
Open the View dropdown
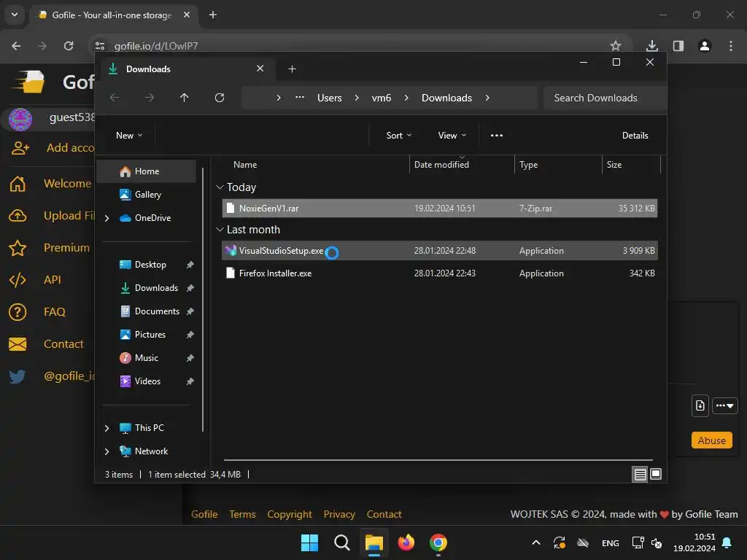(452, 136)
